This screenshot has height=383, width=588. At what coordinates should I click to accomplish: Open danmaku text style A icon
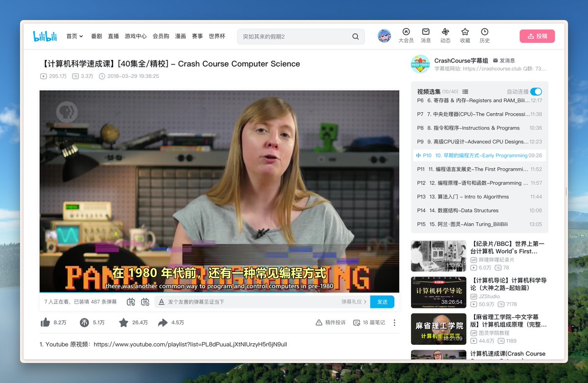162,302
